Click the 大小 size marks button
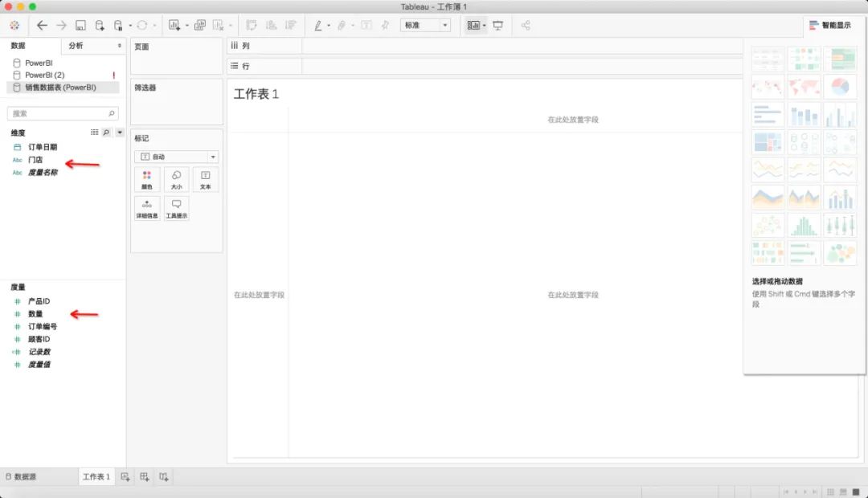 (x=177, y=179)
